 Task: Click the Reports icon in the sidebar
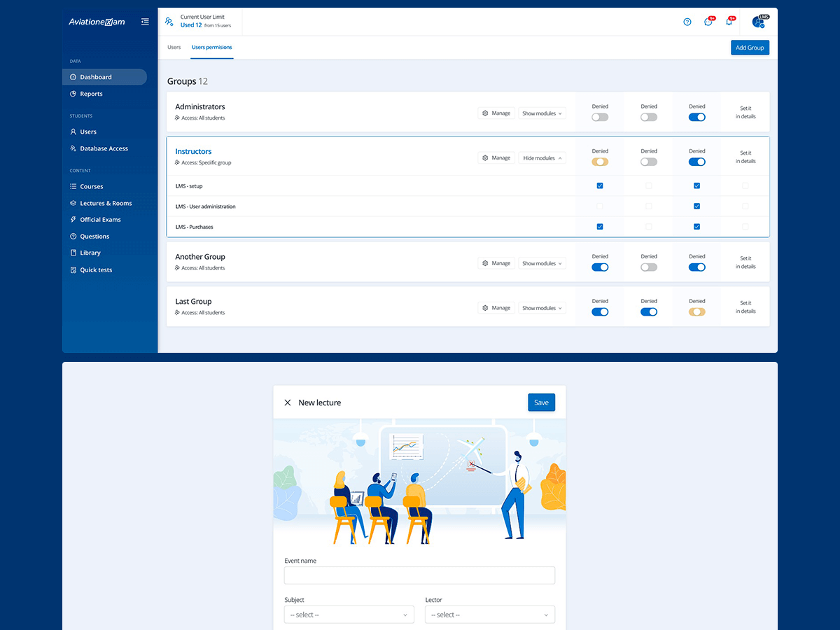[x=73, y=94]
